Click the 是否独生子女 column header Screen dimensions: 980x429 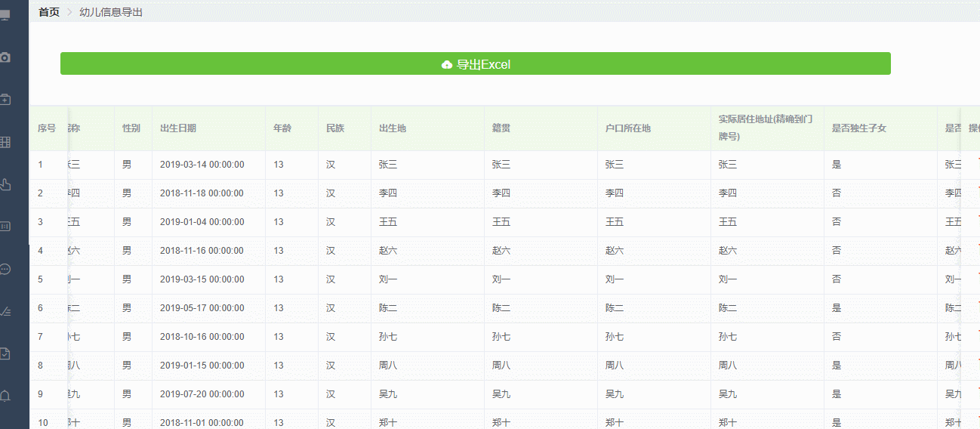click(859, 128)
